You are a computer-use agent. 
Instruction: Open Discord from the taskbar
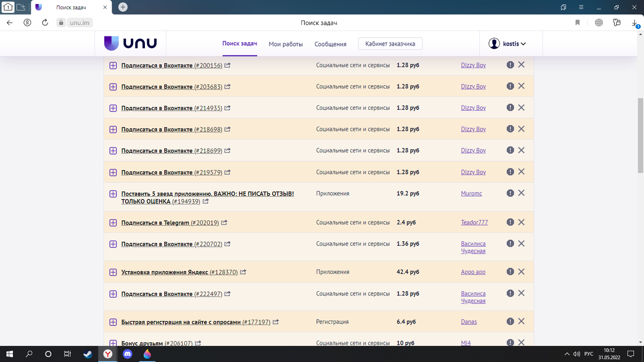pyautogui.click(x=127, y=354)
